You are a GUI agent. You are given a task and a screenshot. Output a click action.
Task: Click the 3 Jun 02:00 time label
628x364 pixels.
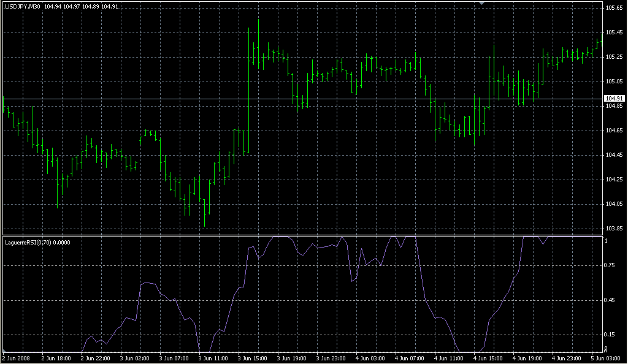133,358
